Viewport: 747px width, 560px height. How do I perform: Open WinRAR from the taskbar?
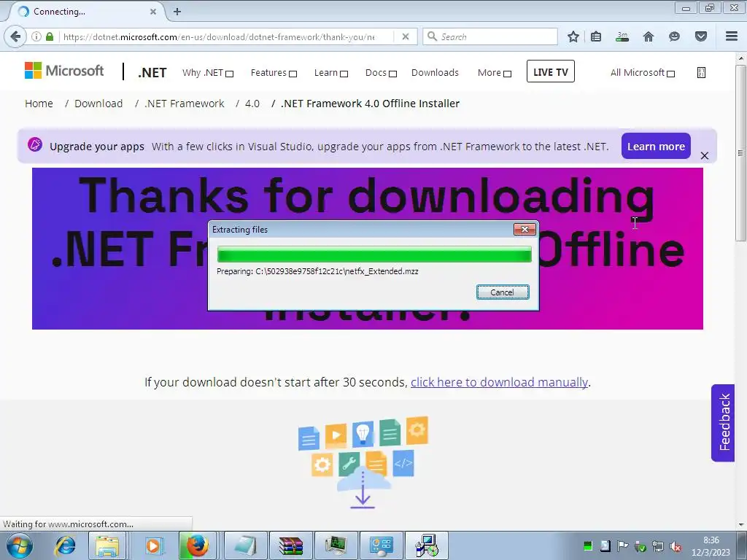(291, 545)
